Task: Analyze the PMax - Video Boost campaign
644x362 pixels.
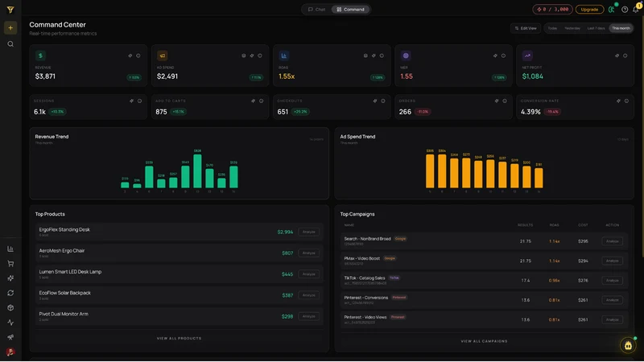Action: [x=613, y=261]
